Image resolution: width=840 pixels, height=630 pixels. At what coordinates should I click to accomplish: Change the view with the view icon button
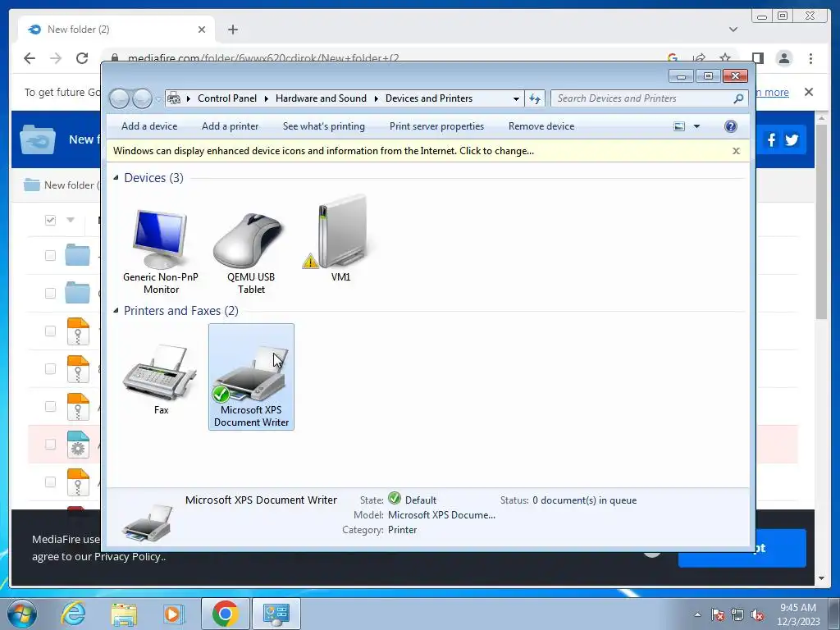coord(678,126)
